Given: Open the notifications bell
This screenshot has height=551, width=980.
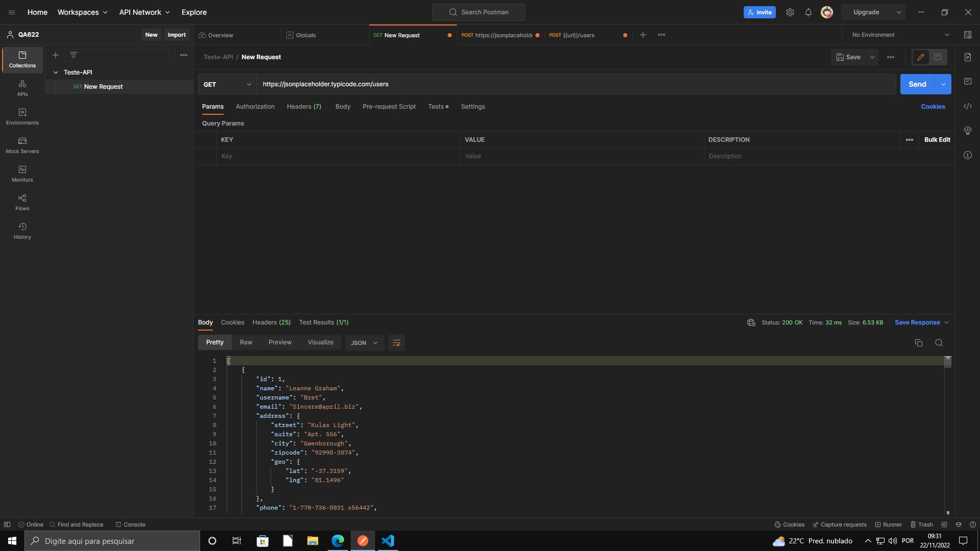Looking at the screenshot, I should 808,12.
